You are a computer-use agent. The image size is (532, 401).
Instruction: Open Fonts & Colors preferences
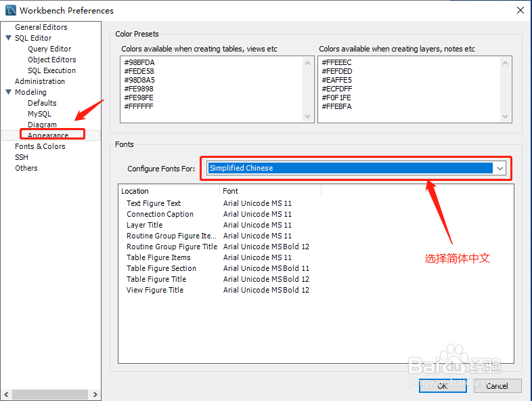(x=40, y=146)
